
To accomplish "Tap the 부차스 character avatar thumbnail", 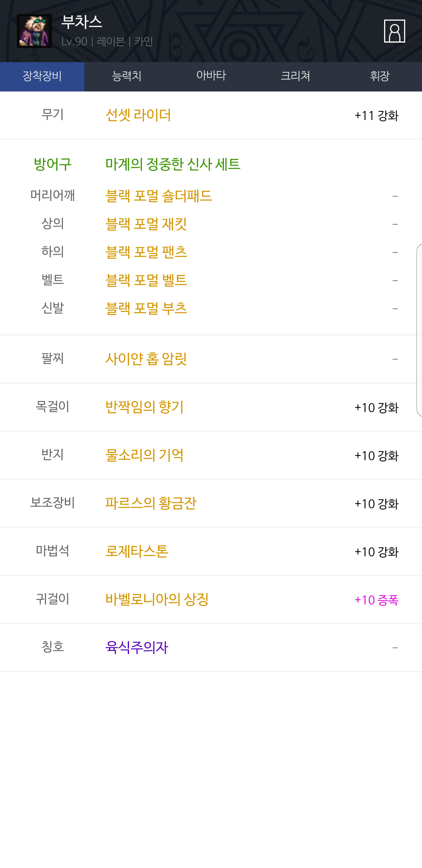I will pyautogui.click(x=34, y=31).
